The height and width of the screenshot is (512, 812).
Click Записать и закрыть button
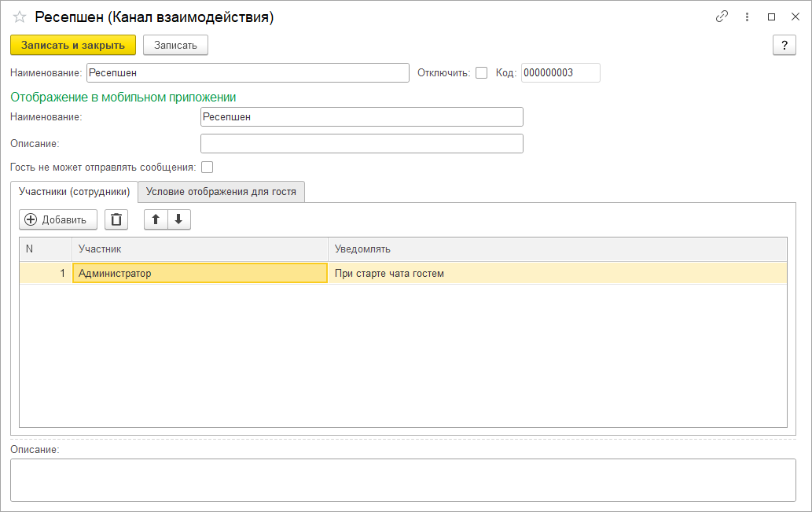[73, 45]
